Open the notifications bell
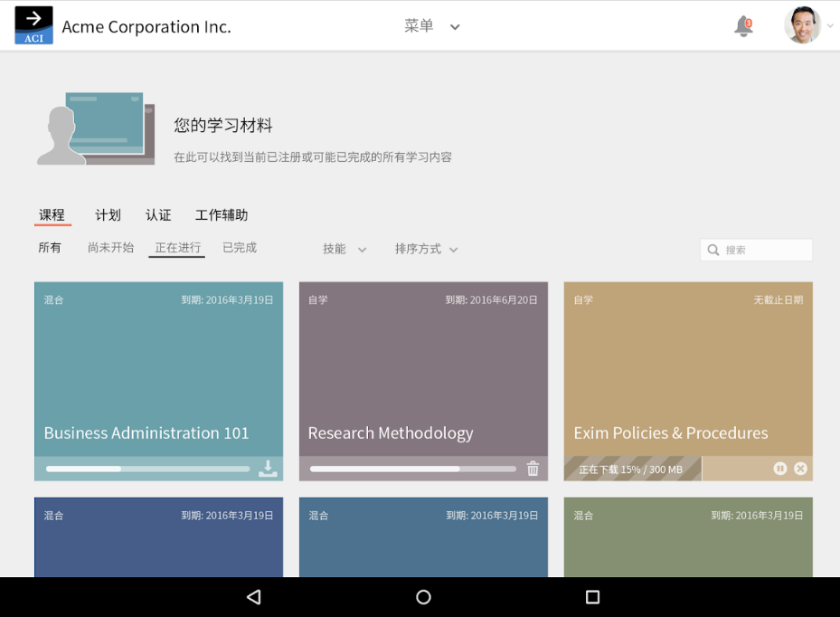 [x=741, y=26]
